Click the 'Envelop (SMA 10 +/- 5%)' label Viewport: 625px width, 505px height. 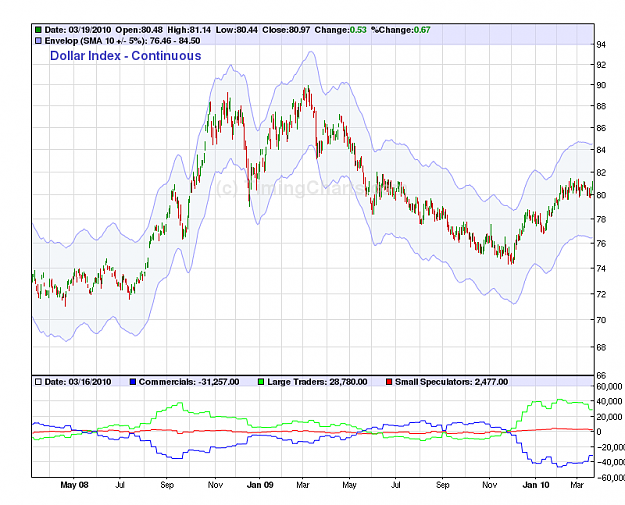point(96,41)
